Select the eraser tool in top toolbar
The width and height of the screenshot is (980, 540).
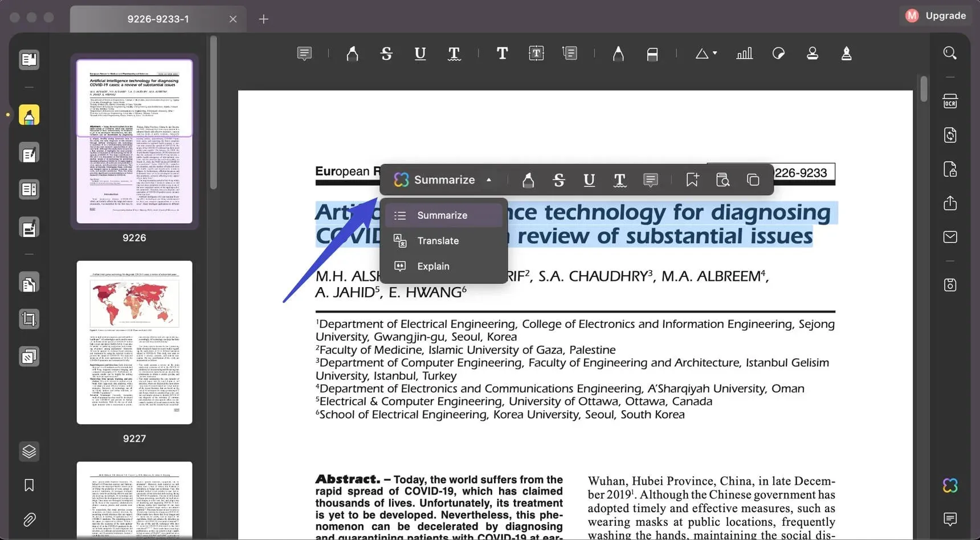(x=652, y=54)
